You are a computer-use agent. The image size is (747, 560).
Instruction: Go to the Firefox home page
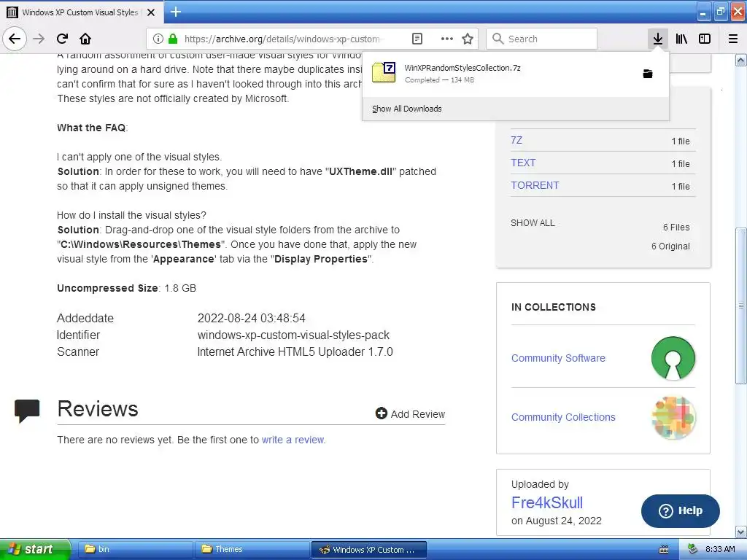click(x=85, y=39)
